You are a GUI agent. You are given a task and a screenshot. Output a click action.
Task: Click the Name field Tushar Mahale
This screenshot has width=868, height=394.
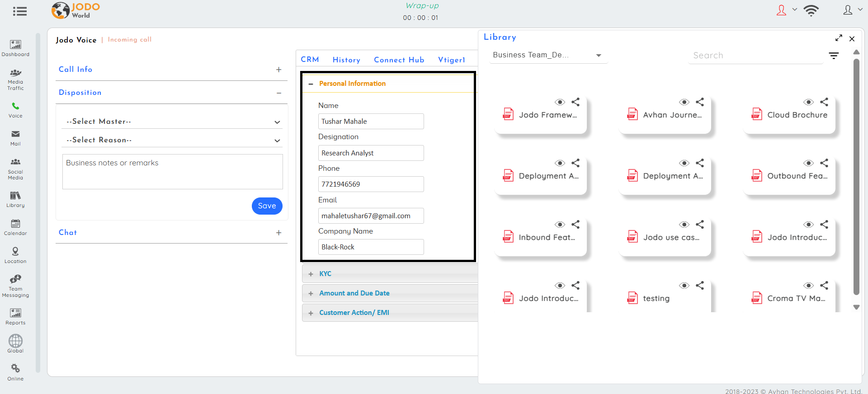371,122
